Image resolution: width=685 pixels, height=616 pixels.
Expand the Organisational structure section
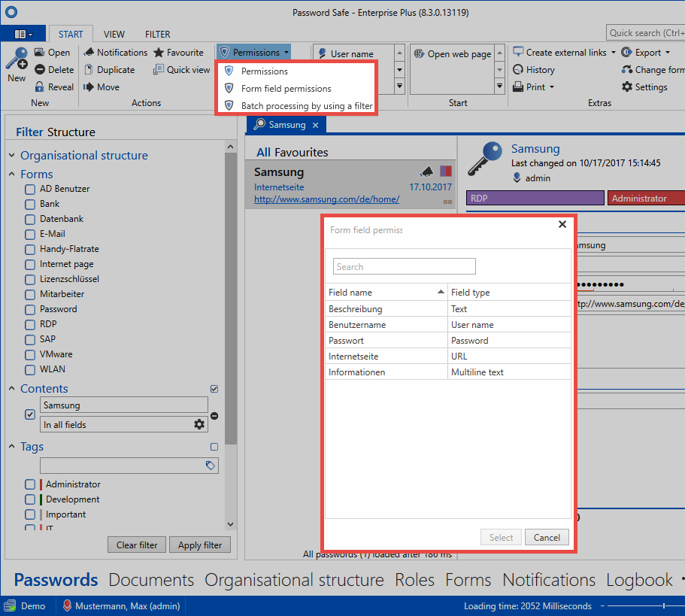(x=12, y=155)
